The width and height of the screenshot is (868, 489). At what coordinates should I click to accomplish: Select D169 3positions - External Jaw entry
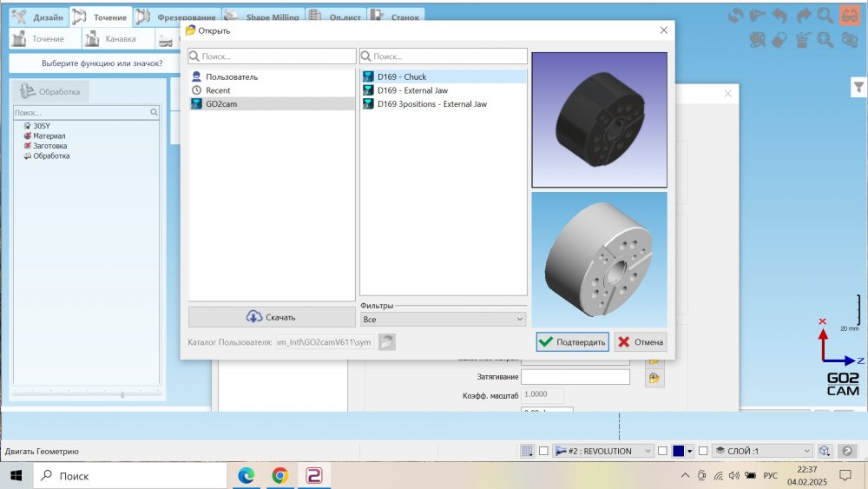444,103
